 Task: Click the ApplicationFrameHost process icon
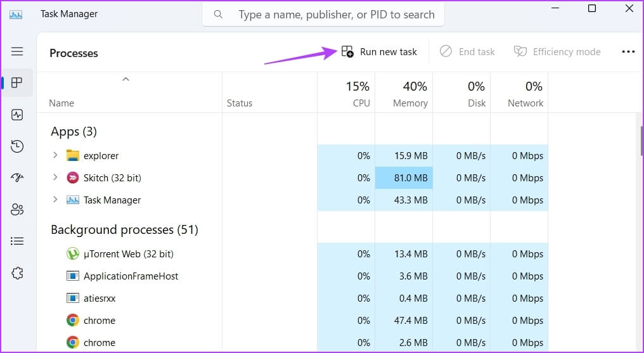tap(73, 276)
